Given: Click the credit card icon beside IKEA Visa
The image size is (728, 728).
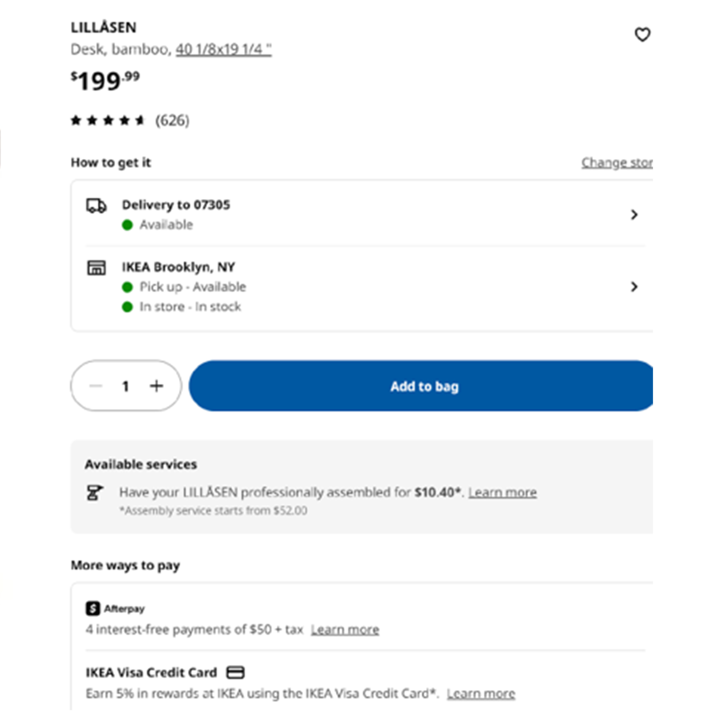Looking at the screenshot, I should click(x=235, y=673).
